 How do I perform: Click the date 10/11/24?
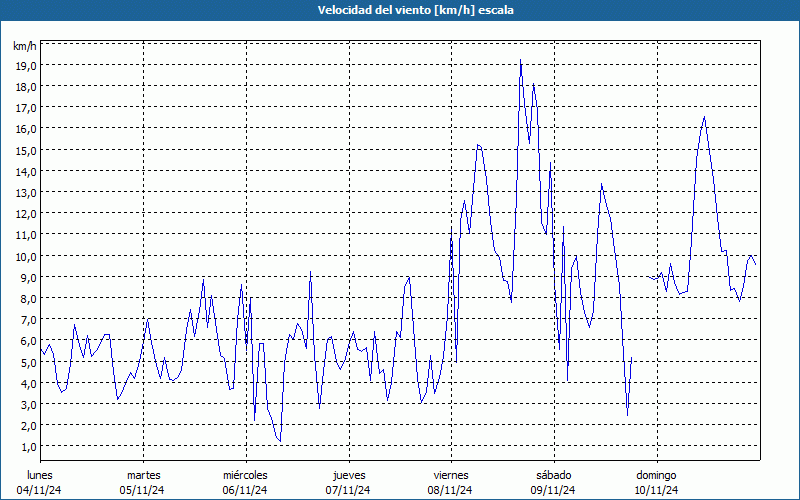point(656,490)
